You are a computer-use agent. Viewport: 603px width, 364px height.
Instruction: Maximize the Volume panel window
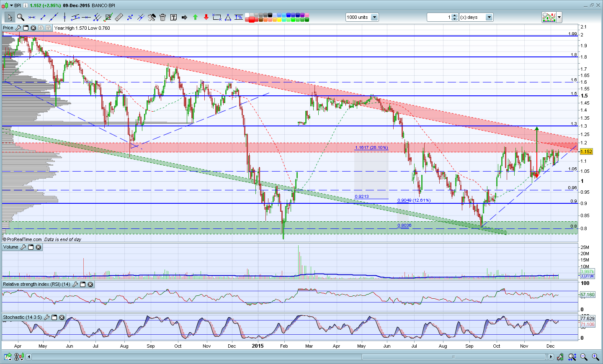[x=31, y=247]
